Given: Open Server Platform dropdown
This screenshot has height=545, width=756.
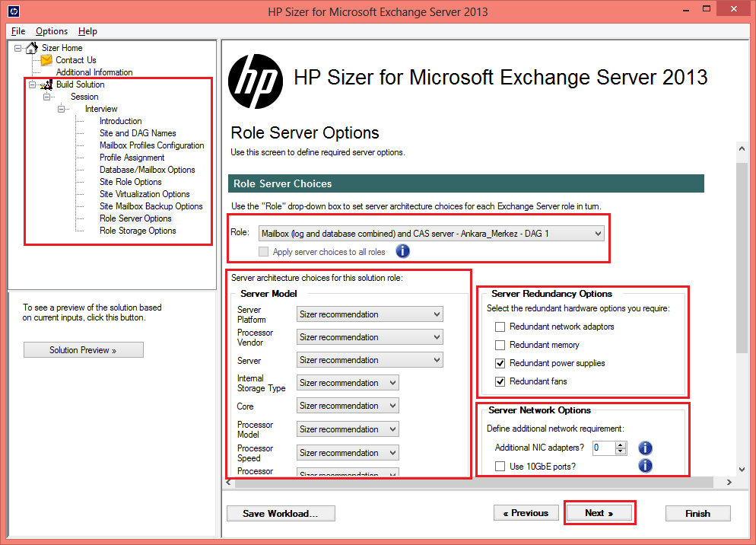Looking at the screenshot, I should click(x=370, y=314).
